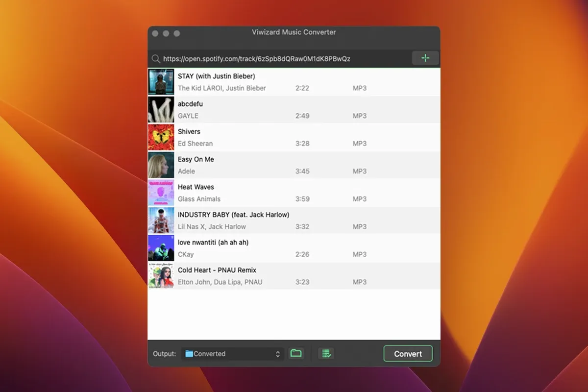Click the love nwantiti album cover
This screenshot has width=588, height=392.
pos(161,248)
